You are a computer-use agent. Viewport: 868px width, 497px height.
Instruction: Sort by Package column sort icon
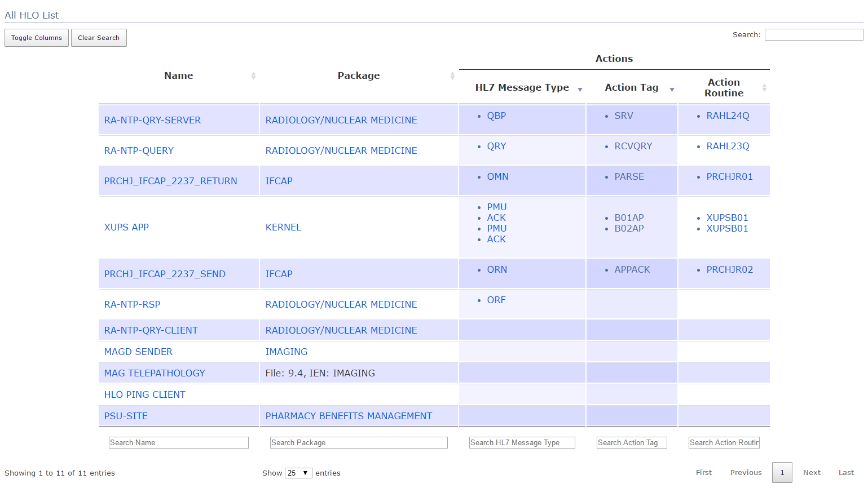coord(452,76)
